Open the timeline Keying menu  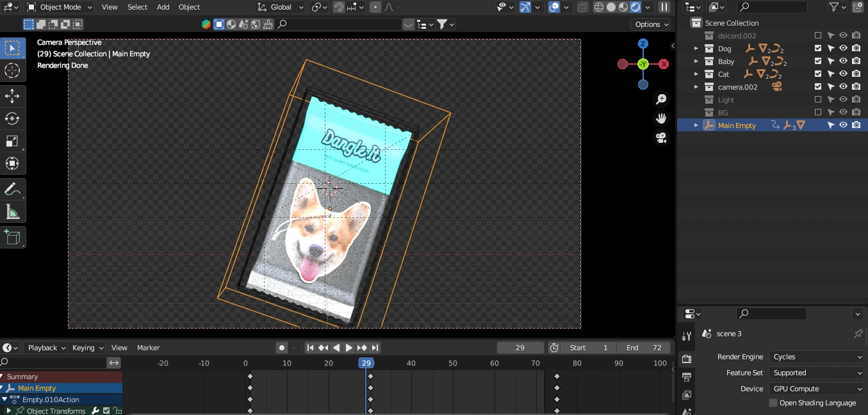[86, 348]
